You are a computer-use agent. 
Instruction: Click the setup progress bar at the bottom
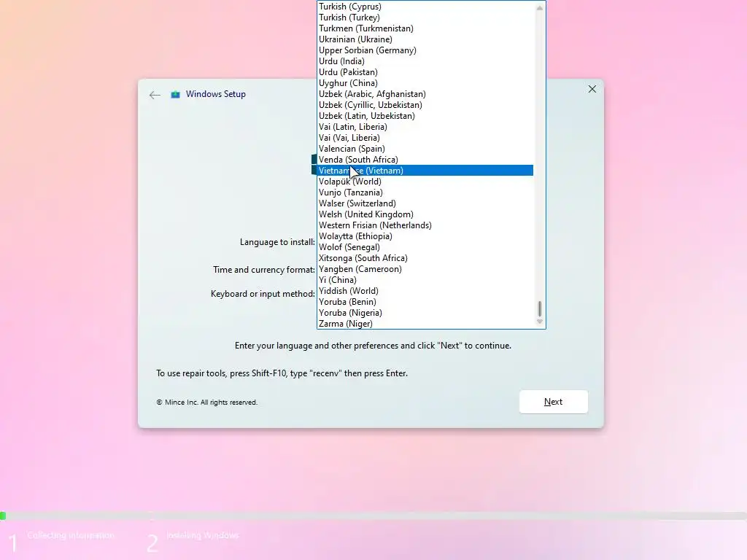pyautogui.click(x=373, y=516)
